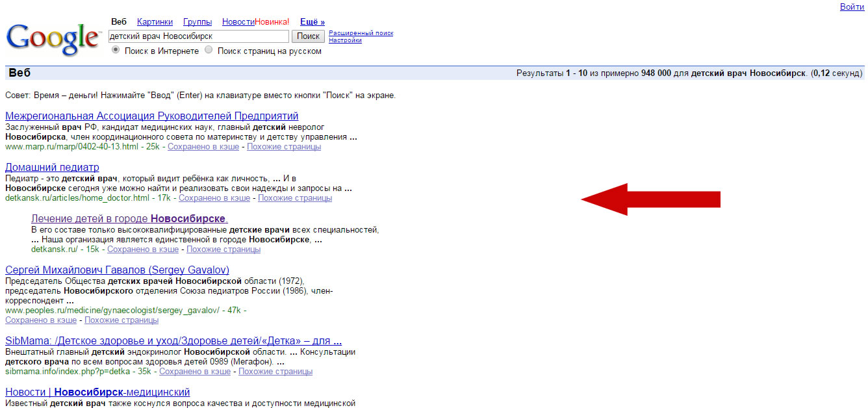This screenshot has height=408, width=868.
Task: Open 'Лечение детей в городе Новосибирске' result
Action: coord(129,219)
